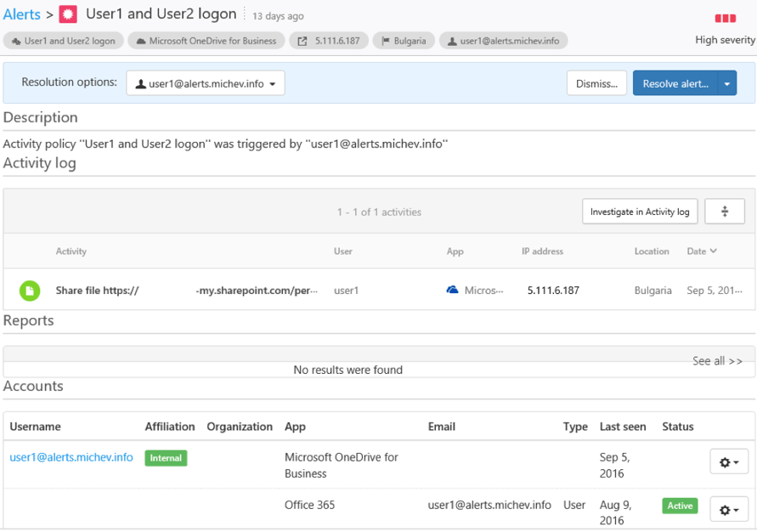Click the red High severity indicator icon

tap(725, 19)
